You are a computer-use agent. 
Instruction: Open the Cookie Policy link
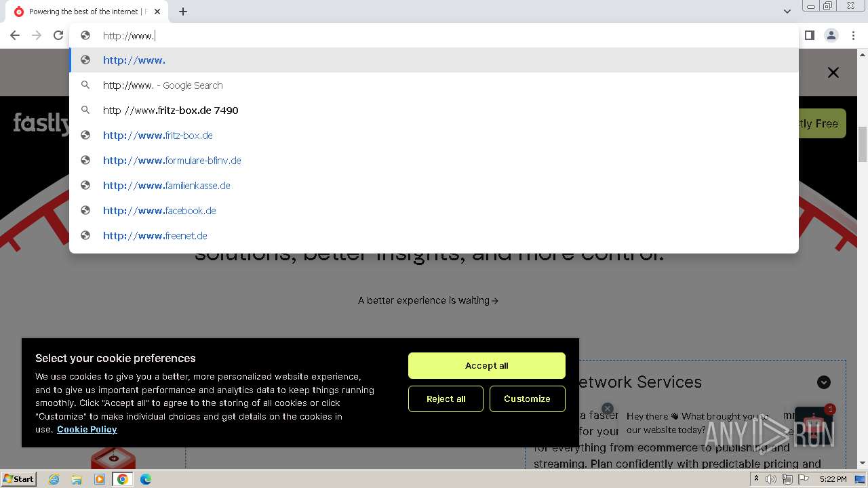click(x=87, y=429)
